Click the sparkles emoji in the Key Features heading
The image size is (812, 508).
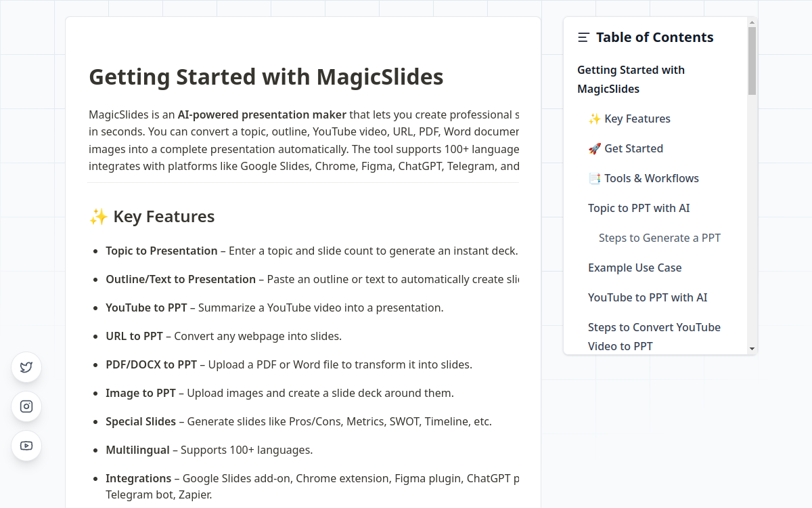[99, 216]
